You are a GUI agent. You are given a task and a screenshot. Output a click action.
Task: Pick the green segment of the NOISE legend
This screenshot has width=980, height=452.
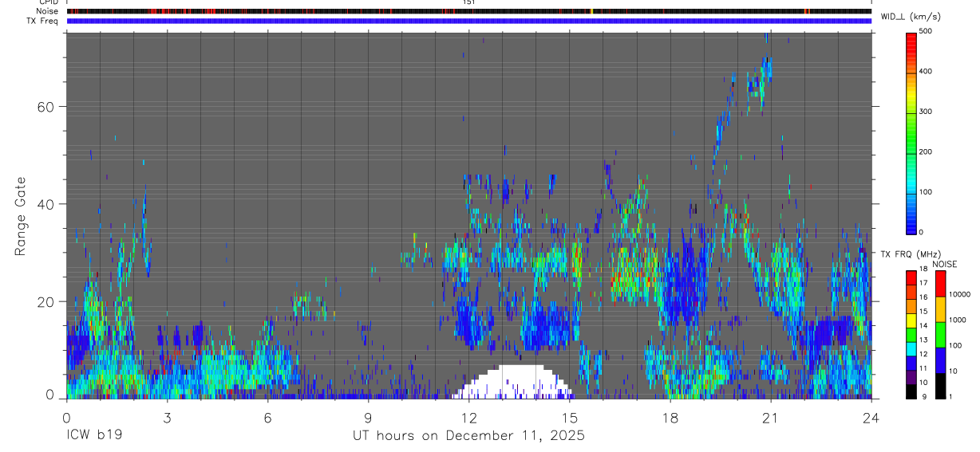tap(940, 335)
